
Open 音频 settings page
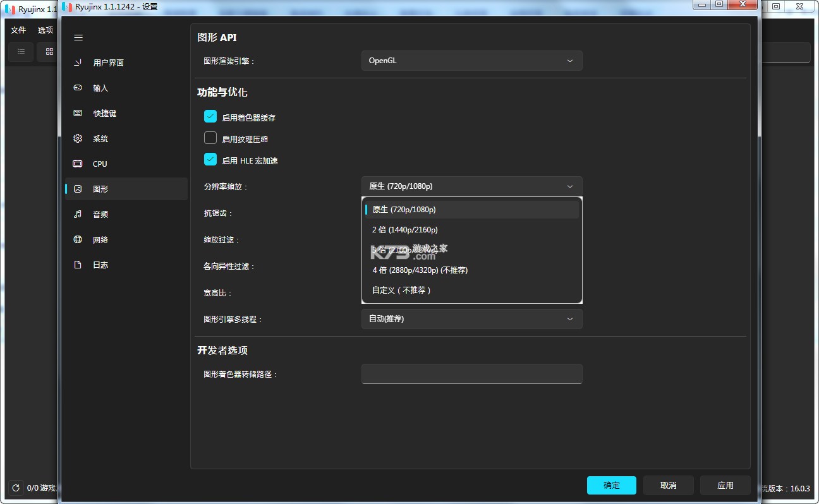tap(126, 214)
